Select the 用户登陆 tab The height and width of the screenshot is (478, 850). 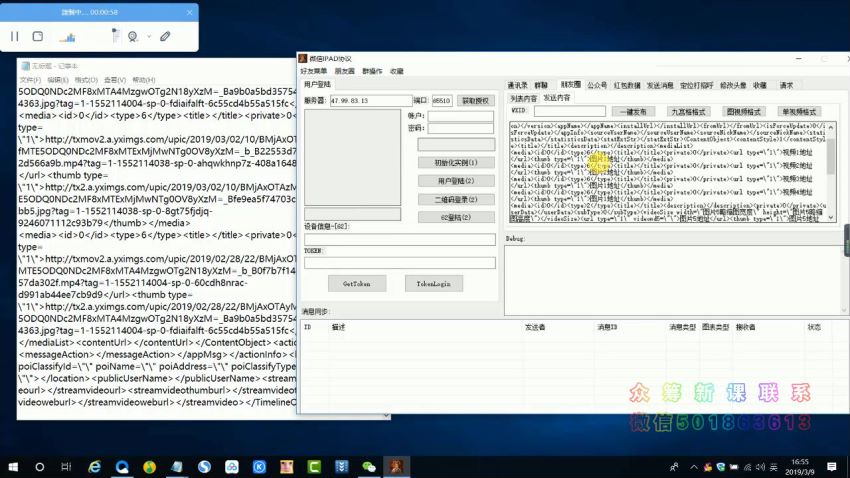(x=317, y=85)
